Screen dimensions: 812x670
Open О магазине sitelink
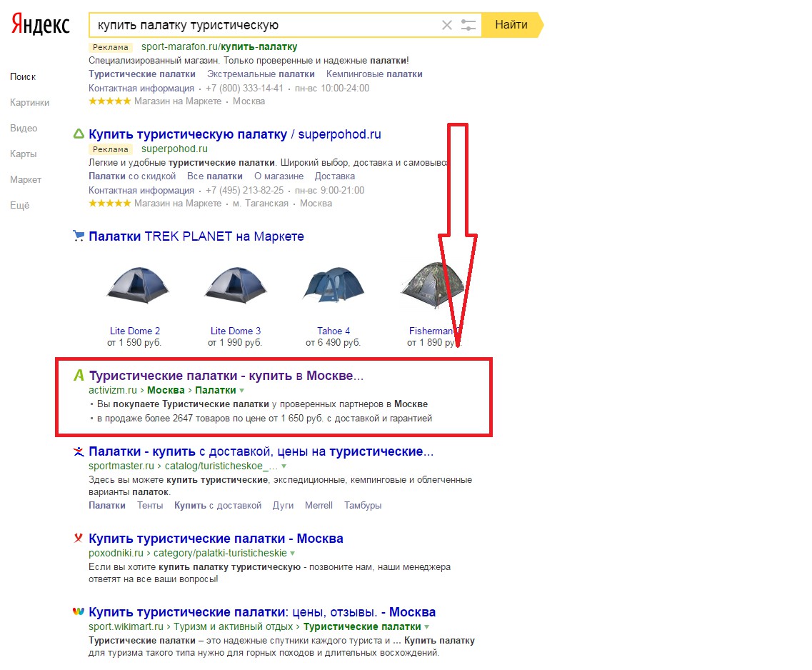pos(279,176)
